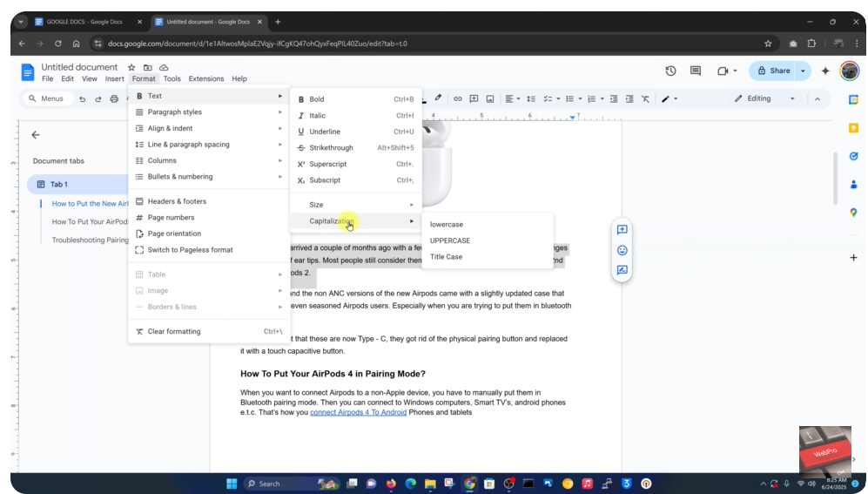Image resolution: width=868 pixels, height=494 pixels.
Task: Open the Share options dropdown arrow
Action: click(x=804, y=71)
